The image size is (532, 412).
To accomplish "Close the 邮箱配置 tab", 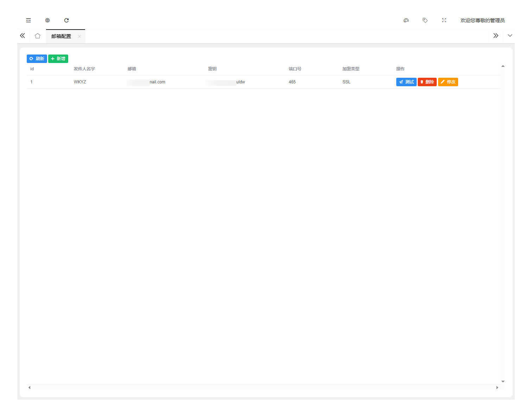I will pyautogui.click(x=79, y=36).
